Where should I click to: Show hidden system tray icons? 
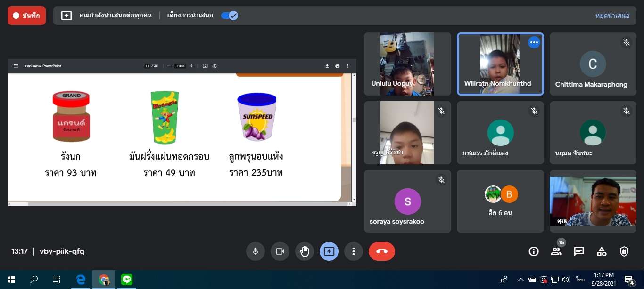[x=521, y=280]
